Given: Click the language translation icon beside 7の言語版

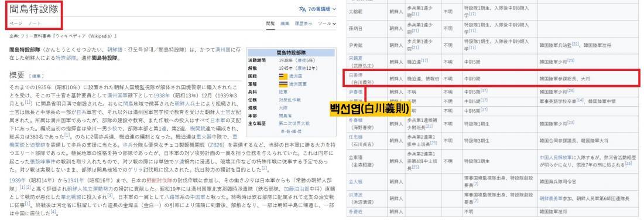Looking at the screenshot, I should tap(302, 9).
